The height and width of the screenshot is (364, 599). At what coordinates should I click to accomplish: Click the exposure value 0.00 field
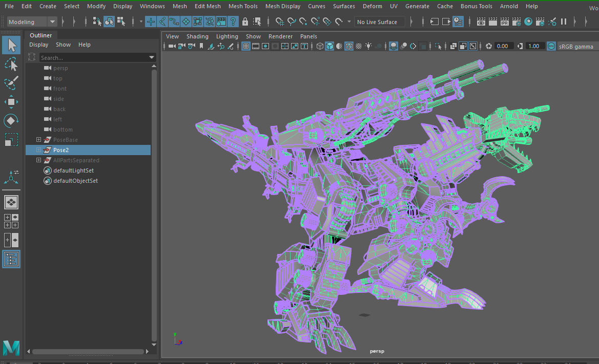pyautogui.click(x=503, y=46)
